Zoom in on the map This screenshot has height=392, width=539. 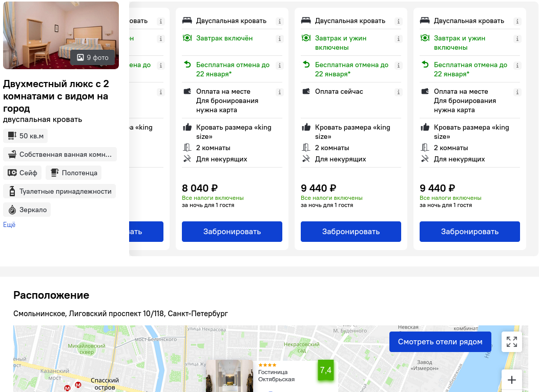point(512,380)
